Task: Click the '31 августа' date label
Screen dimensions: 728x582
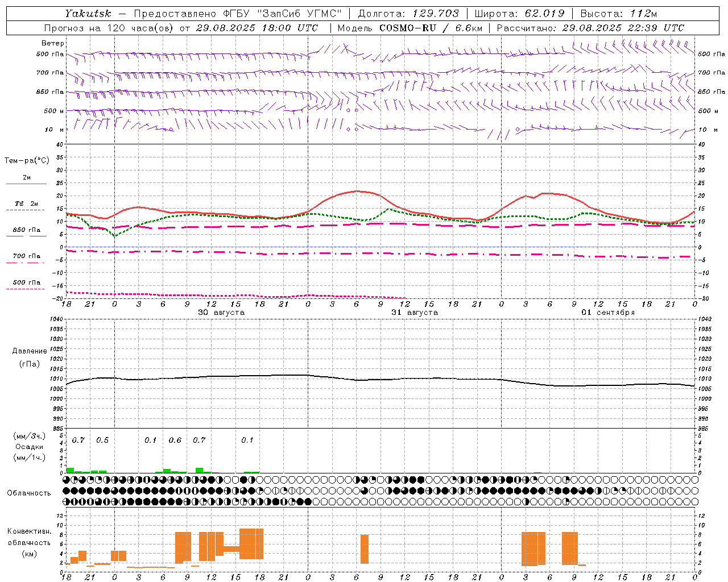Action: coord(415,313)
